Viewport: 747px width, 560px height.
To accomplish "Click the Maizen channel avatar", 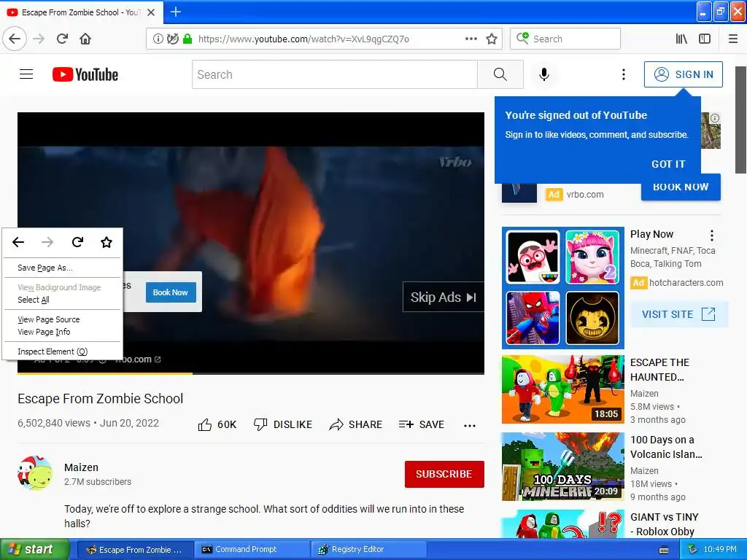I will tap(35, 472).
